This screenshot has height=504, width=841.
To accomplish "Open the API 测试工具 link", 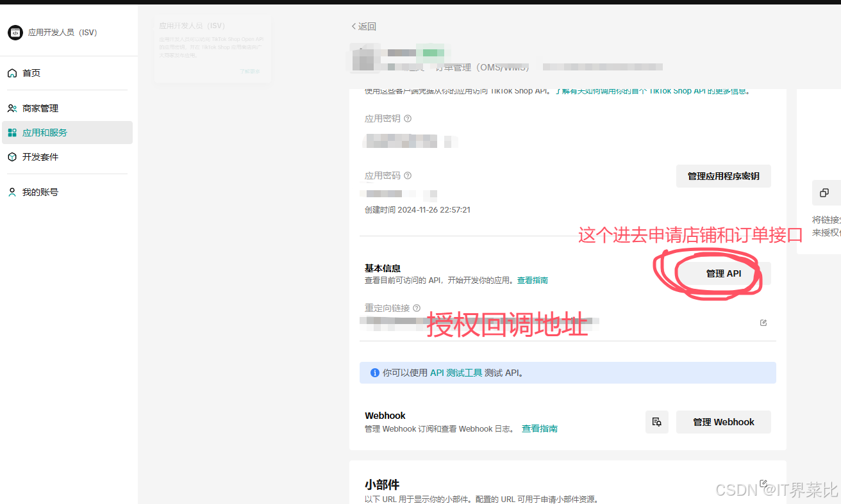I will (x=456, y=373).
